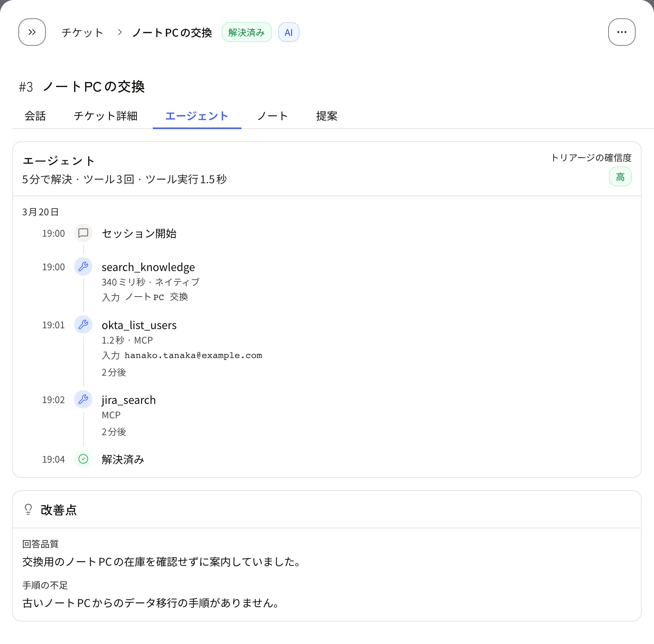Click the wrench icon for search_knowledge
The image size is (654, 644).
83,266
